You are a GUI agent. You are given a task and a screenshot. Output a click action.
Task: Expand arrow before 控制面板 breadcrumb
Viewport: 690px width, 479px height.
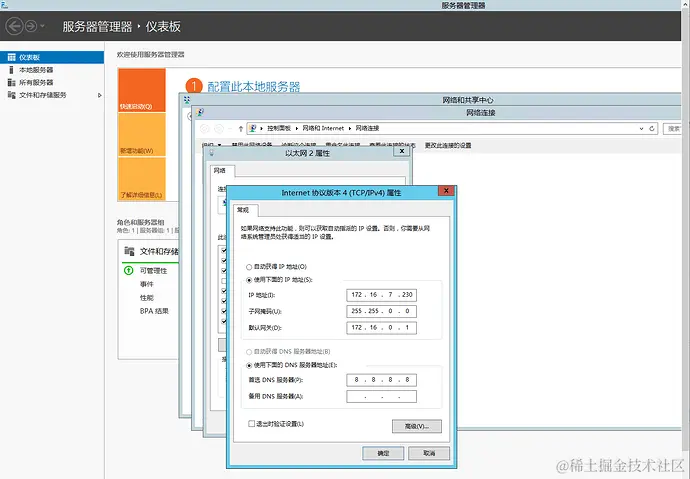tap(261, 128)
